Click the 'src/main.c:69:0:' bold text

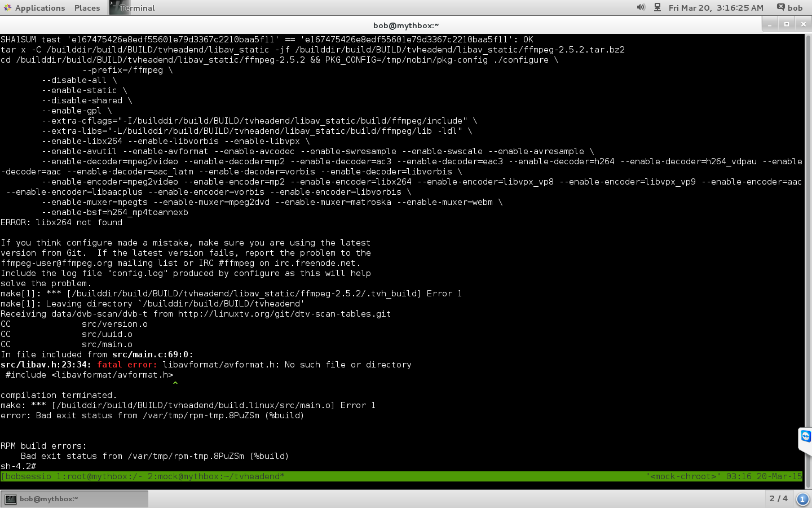point(153,354)
